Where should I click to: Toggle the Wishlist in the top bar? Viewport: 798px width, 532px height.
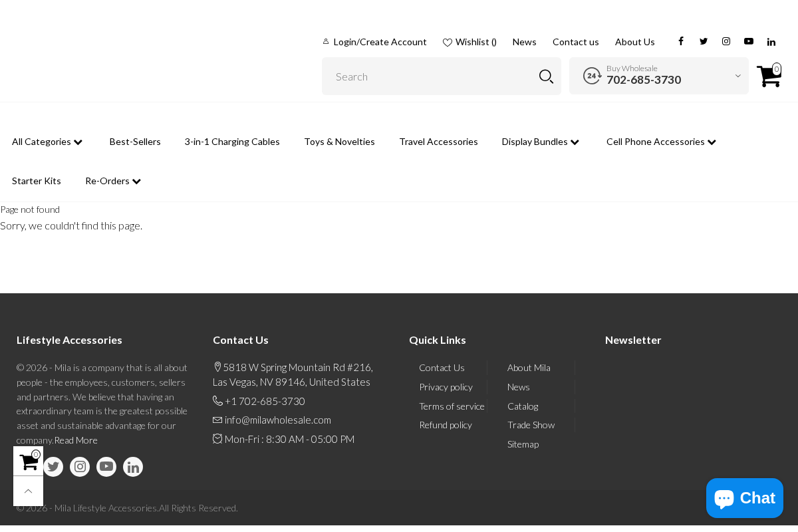point(469,41)
